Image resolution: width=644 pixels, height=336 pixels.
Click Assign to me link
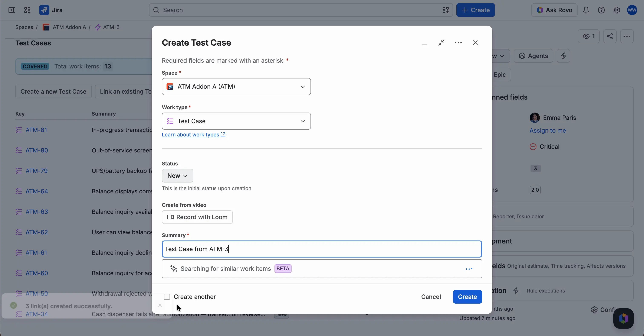[x=548, y=130]
